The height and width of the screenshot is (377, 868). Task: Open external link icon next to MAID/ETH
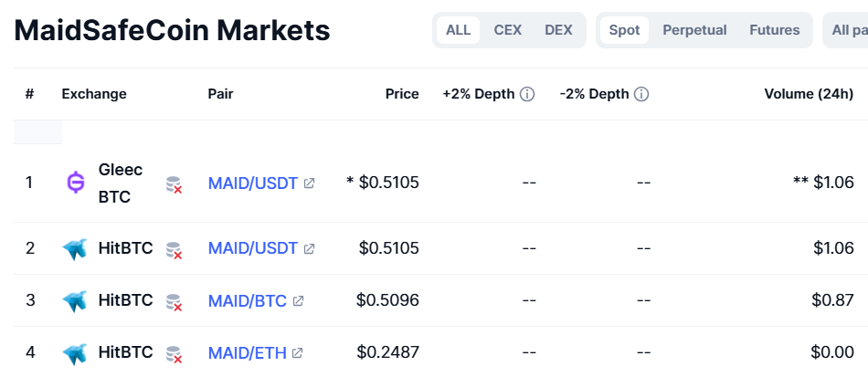[x=297, y=352]
